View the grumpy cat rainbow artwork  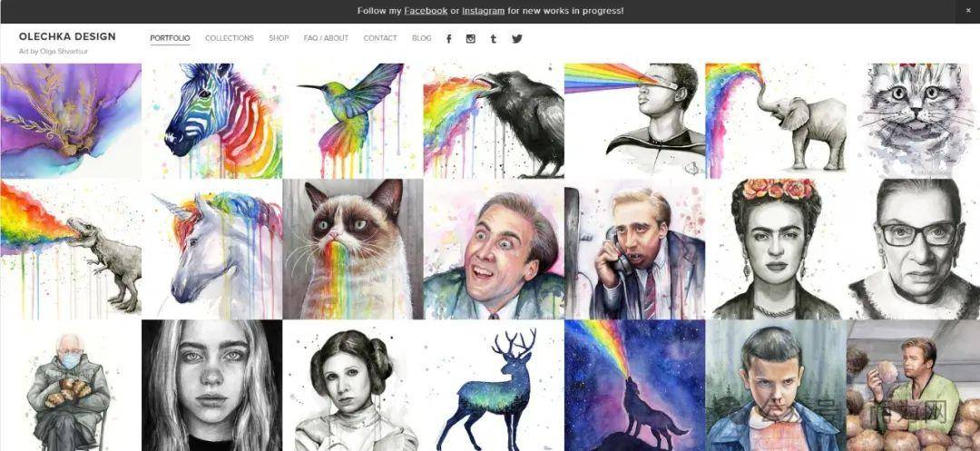coord(353,249)
